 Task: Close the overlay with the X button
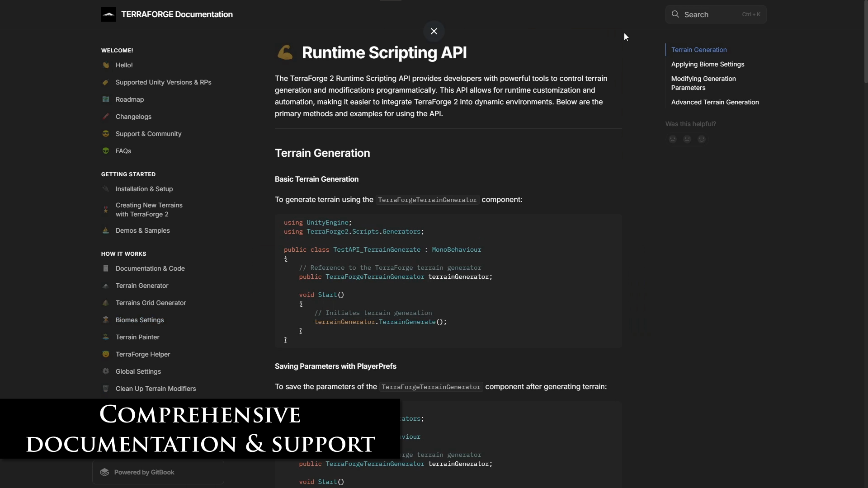pos(434,31)
